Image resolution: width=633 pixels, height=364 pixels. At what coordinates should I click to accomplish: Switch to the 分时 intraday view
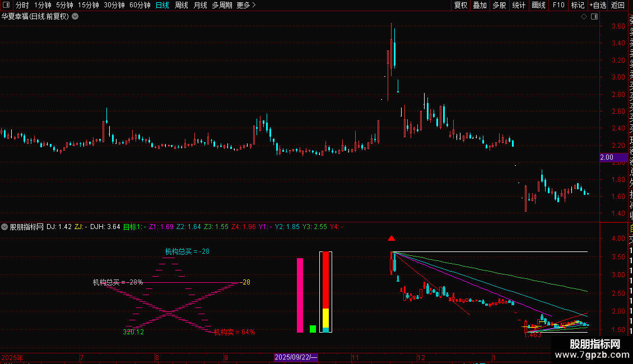[x=22, y=5]
